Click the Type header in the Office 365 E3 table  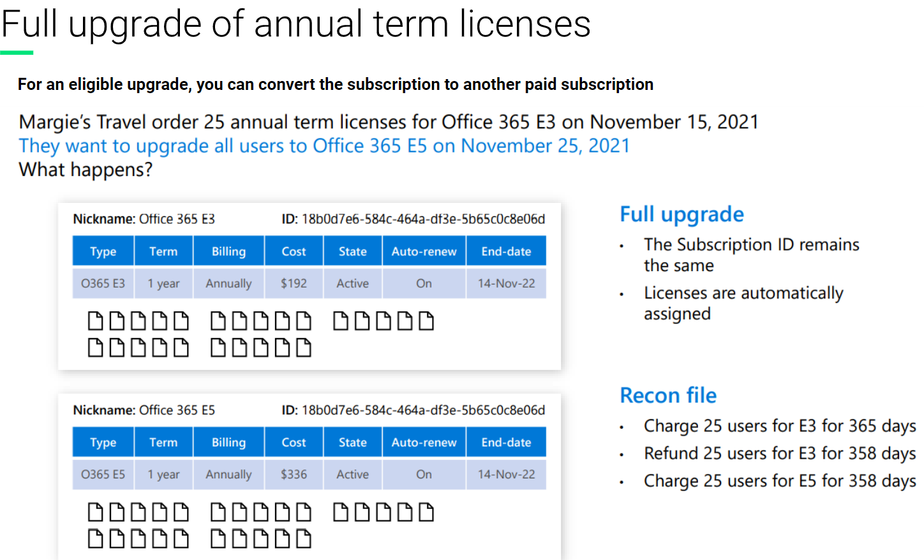(x=103, y=251)
